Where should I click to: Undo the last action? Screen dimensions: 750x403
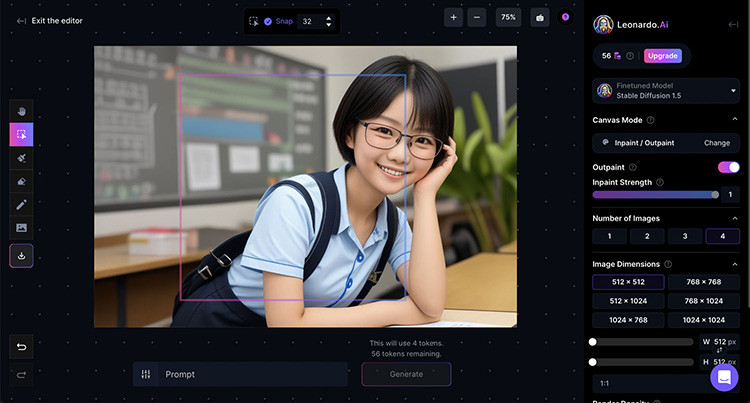click(x=22, y=347)
